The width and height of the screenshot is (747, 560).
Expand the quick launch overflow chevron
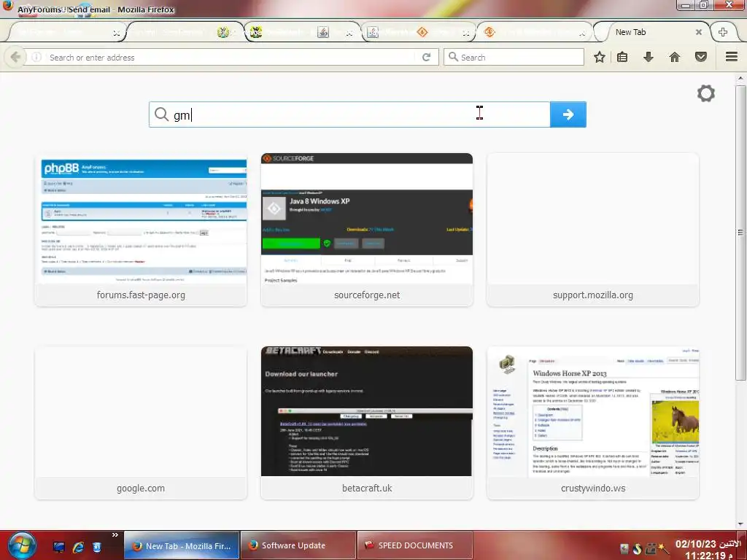click(x=115, y=534)
